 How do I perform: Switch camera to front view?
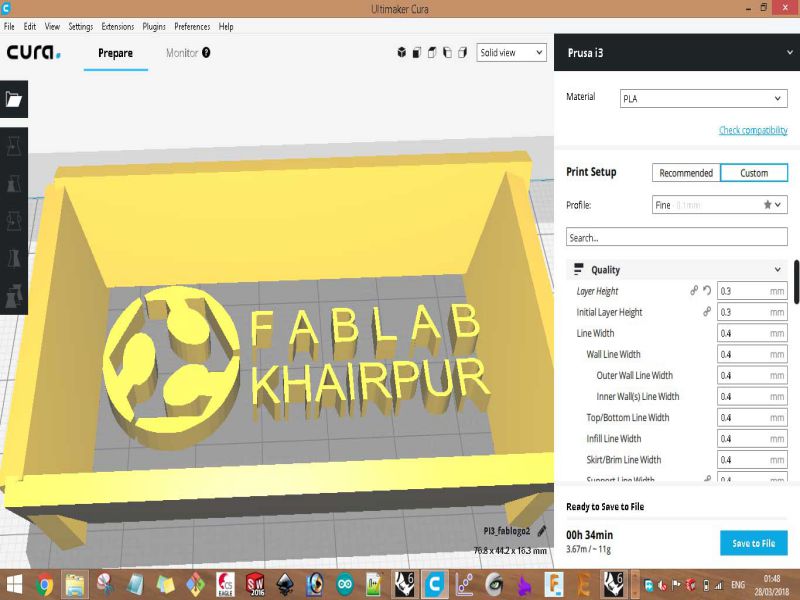(417, 53)
